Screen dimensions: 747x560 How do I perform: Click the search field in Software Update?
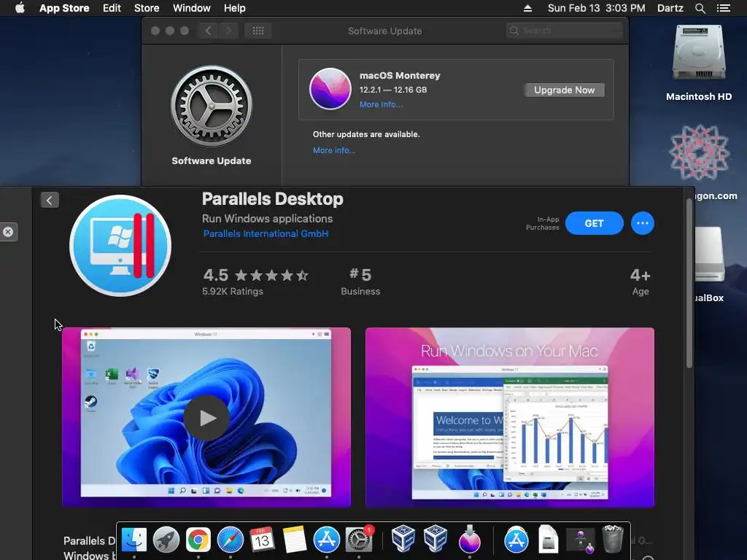(x=565, y=31)
